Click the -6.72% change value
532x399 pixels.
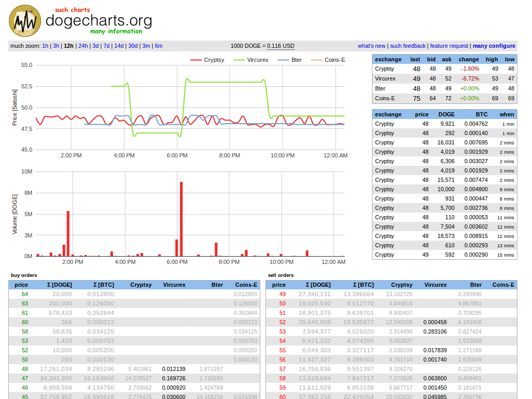tap(470, 79)
